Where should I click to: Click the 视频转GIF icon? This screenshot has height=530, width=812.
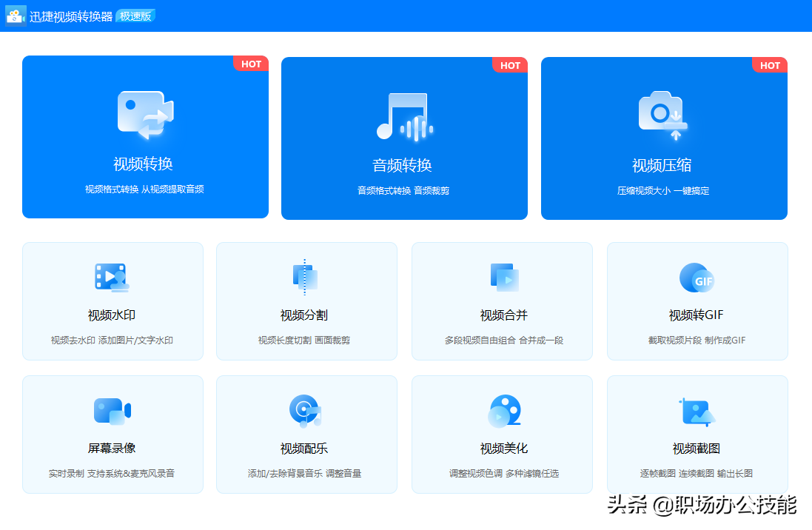697,278
